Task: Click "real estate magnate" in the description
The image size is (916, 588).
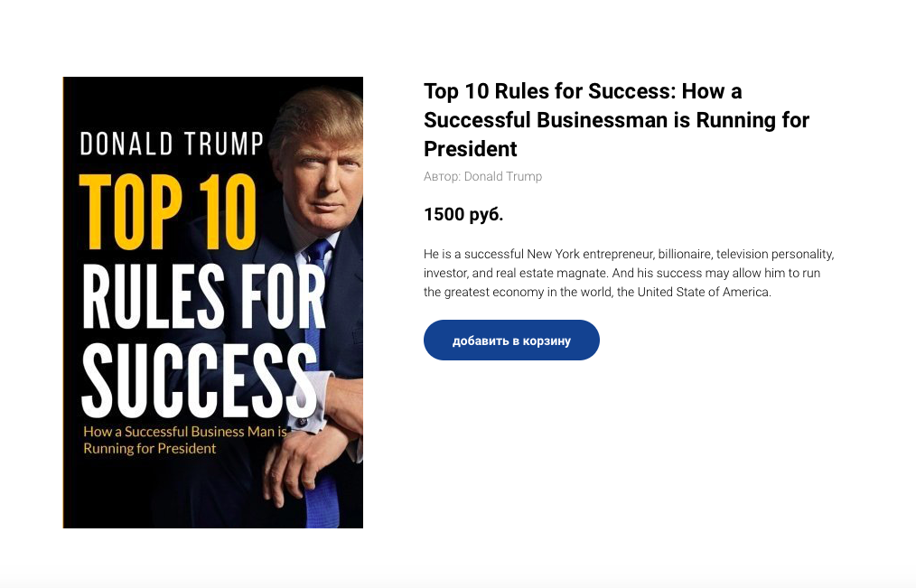Action: (552, 273)
